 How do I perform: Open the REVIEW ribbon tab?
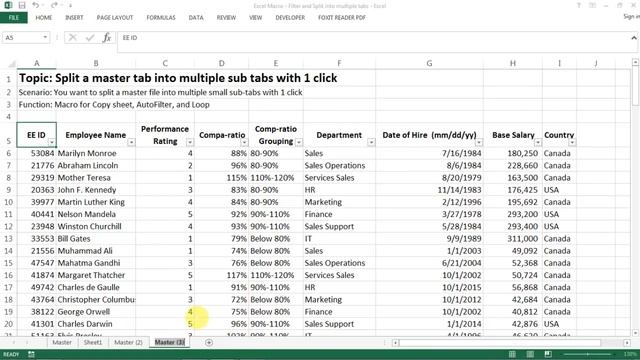226,18
